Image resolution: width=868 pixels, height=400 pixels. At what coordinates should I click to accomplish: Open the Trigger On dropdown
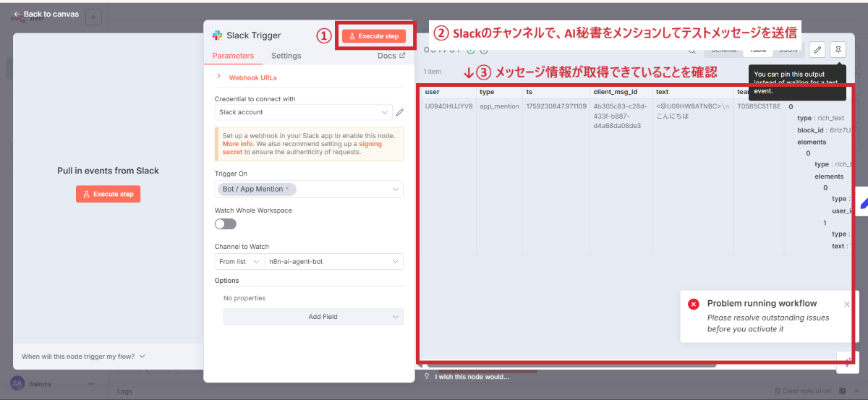pos(309,189)
